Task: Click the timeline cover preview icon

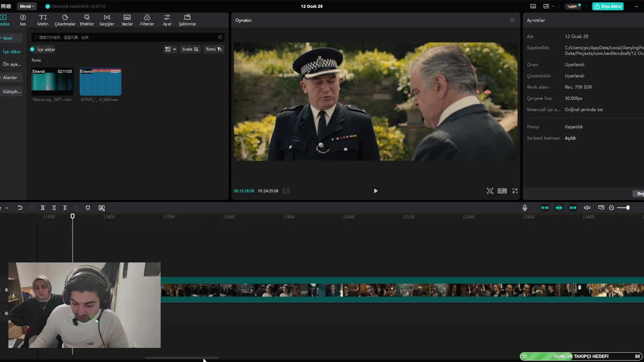Action: click(x=601, y=208)
